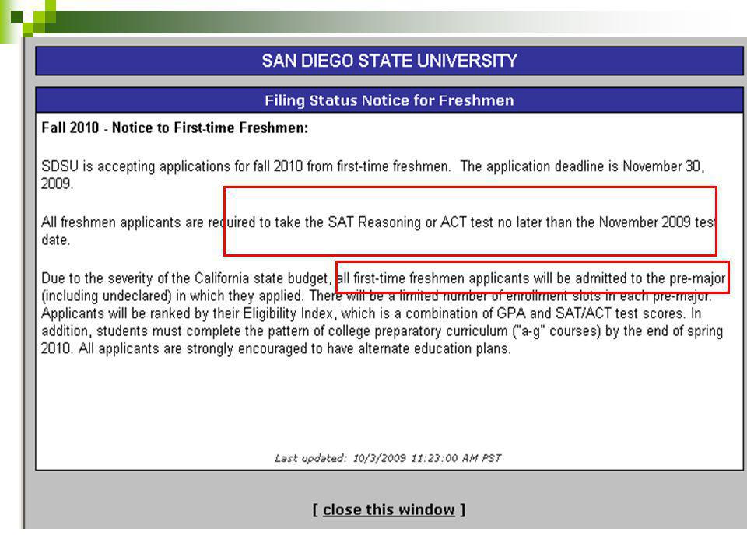Click the San Diego State University header banner
747x560 pixels.
click(x=389, y=61)
